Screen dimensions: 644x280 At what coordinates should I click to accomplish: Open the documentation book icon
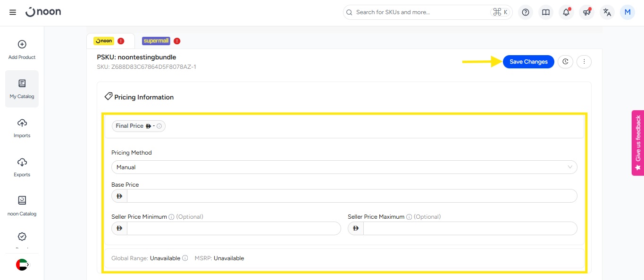546,12
